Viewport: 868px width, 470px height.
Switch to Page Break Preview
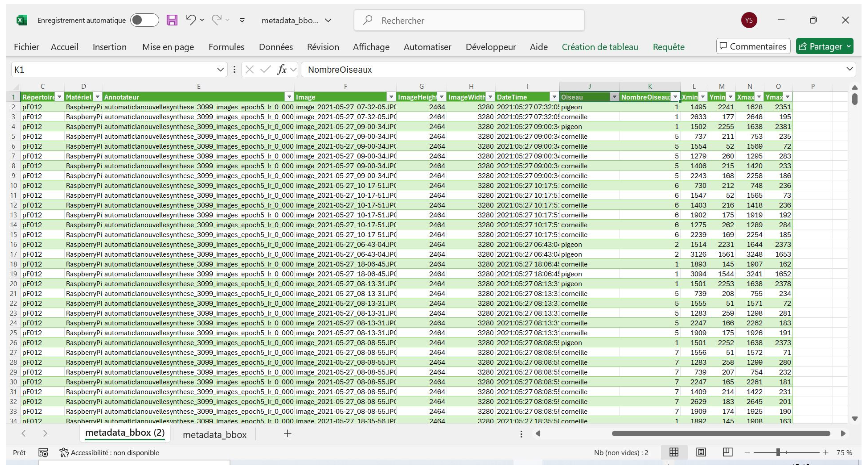pos(728,452)
